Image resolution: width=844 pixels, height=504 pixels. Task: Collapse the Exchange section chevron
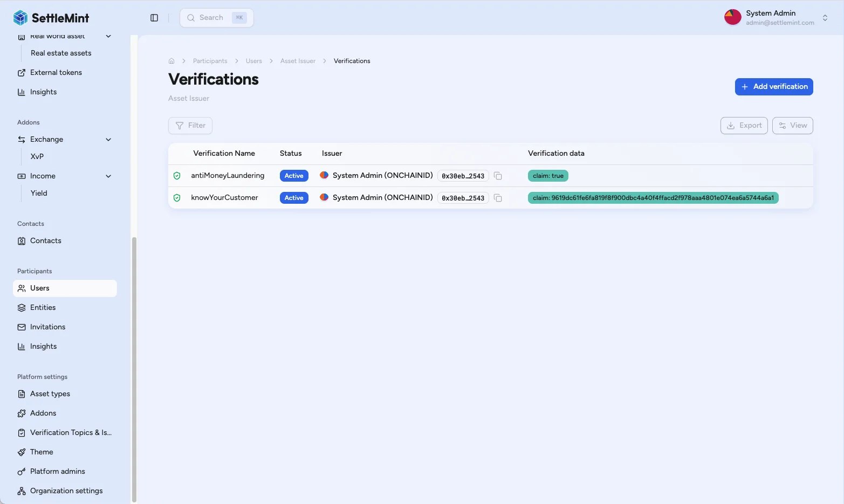click(x=108, y=140)
